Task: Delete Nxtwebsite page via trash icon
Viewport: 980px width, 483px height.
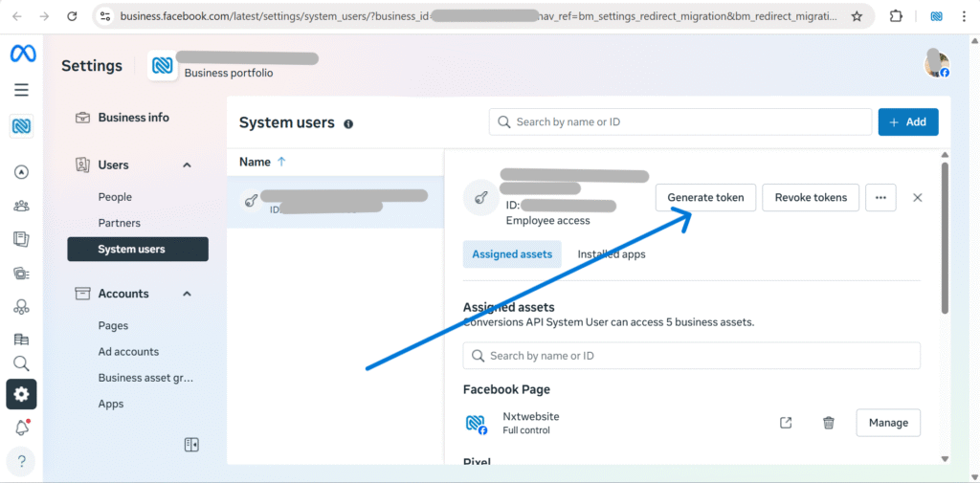Action: [x=829, y=423]
